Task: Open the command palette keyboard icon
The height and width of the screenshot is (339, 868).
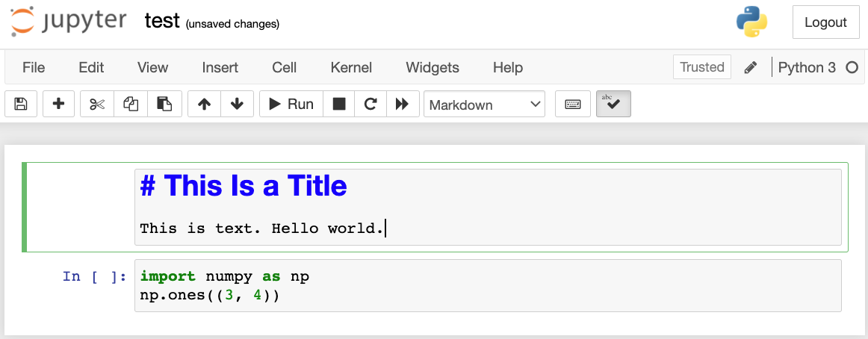Action: (573, 105)
